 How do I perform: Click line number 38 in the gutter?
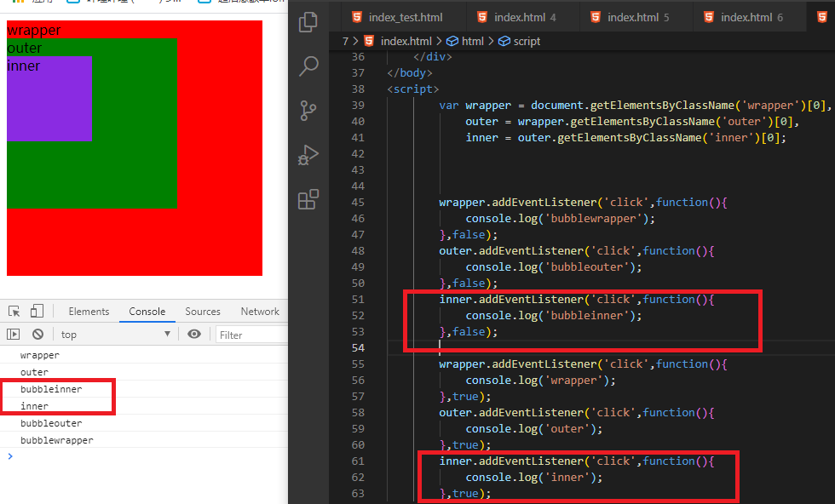tap(358, 89)
